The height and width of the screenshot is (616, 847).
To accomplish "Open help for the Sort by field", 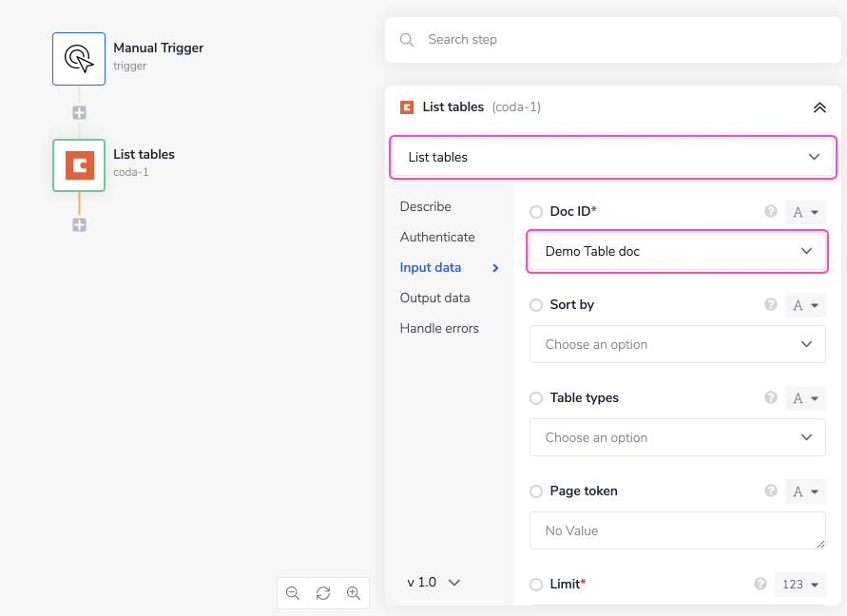I will [x=771, y=304].
